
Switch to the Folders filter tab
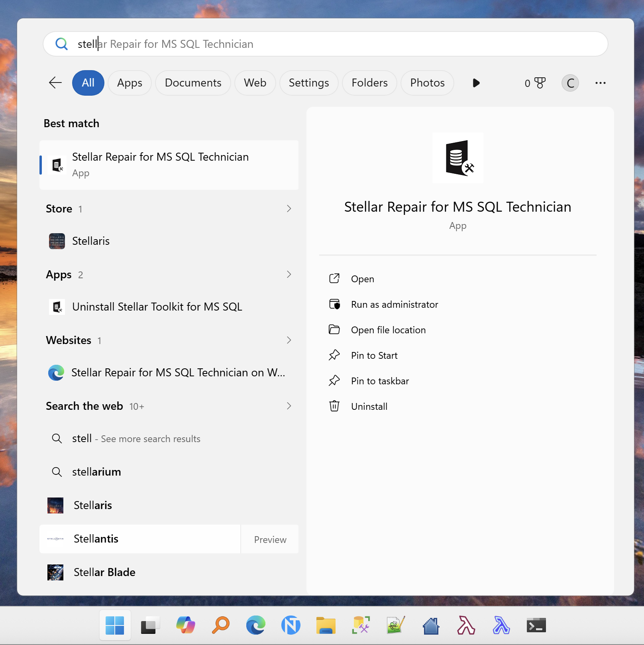pyautogui.click(x=369, y=83)
